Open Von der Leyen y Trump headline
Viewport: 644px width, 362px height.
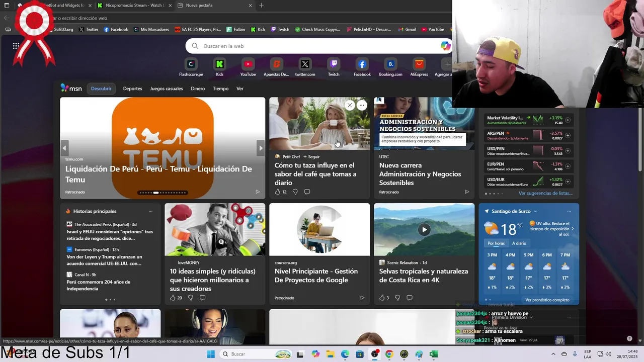tap(104, 260)
